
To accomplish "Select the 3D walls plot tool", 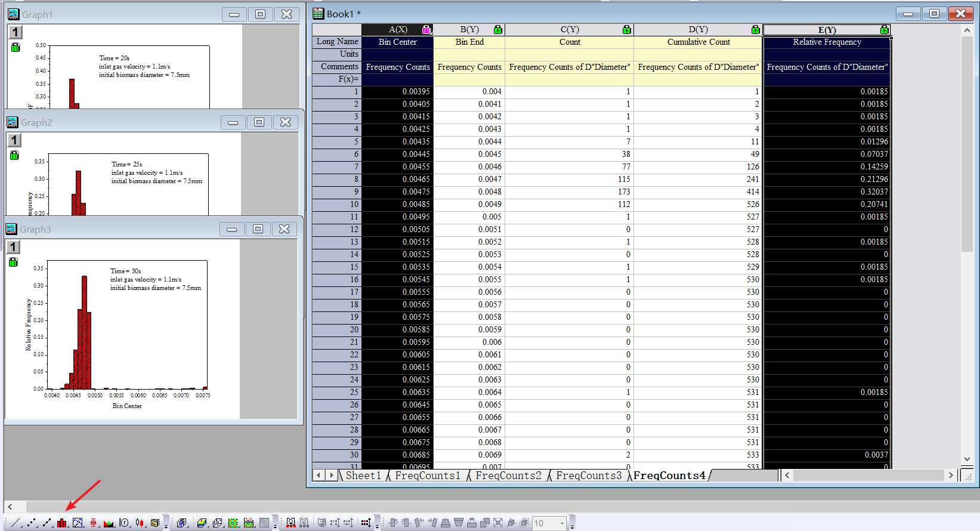I will point(182,523).
